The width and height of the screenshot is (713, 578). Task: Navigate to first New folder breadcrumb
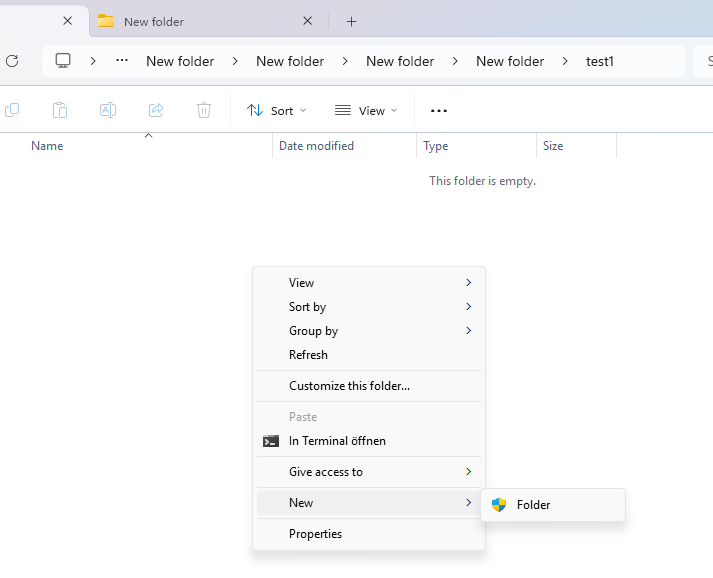coord(180,61)
